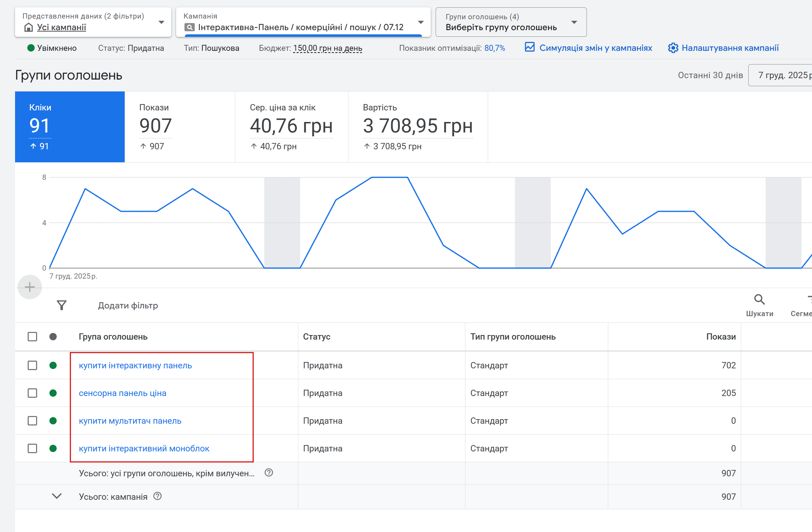This screenshot has width=812, height=532.
Task: Select the Вартість metric card
Action: pos(417,127)
